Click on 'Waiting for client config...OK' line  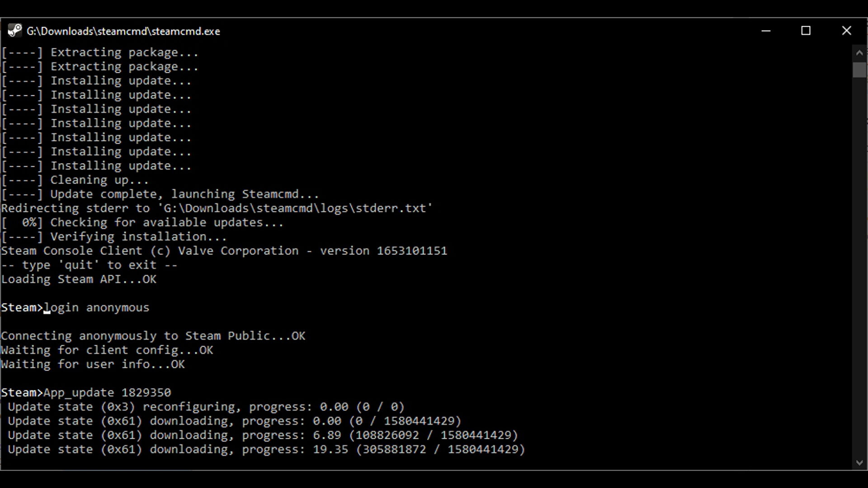coord(107,350)
